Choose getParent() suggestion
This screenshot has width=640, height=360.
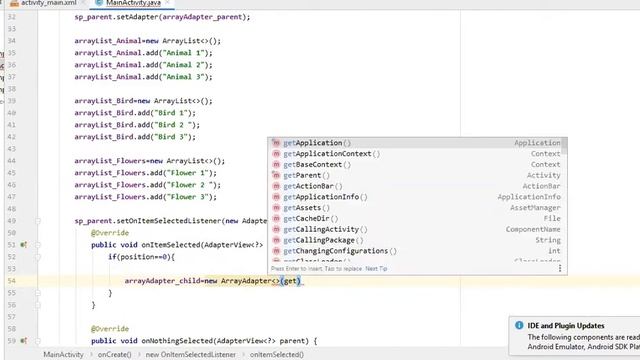416,176
